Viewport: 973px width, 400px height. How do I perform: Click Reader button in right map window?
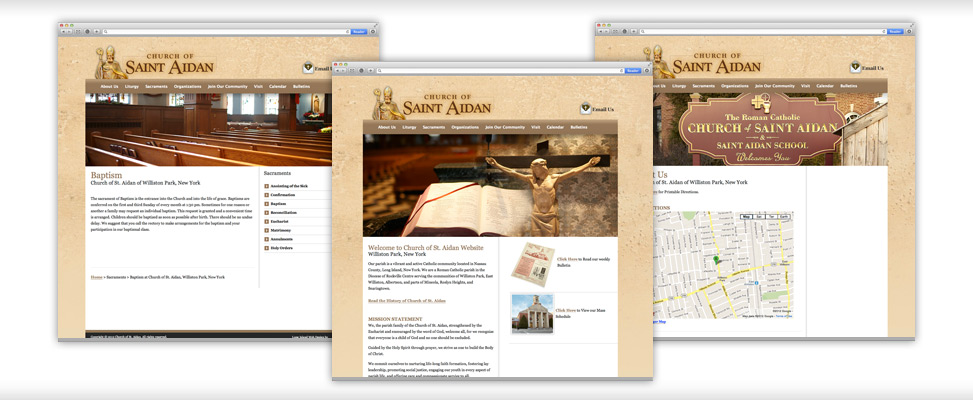click(895, 31)
